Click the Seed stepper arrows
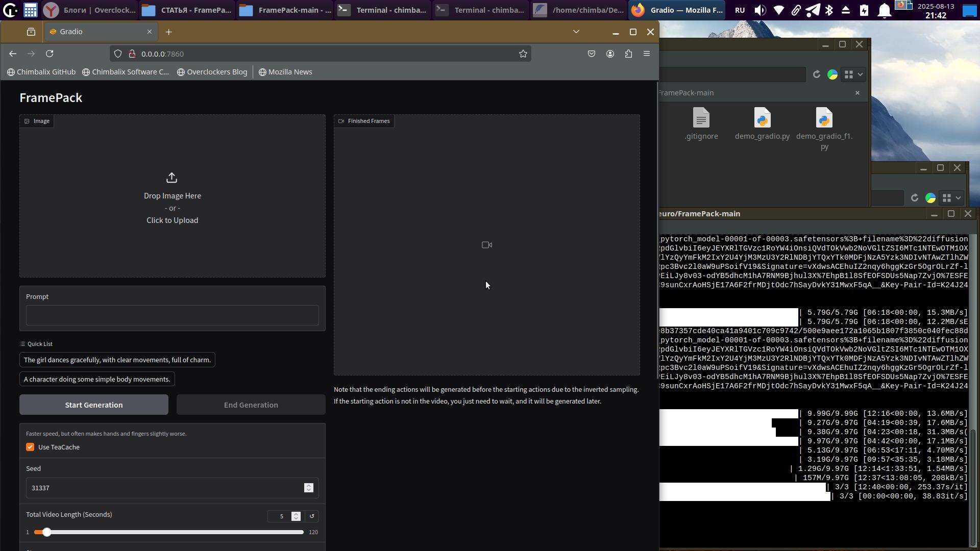 [309, 488]
